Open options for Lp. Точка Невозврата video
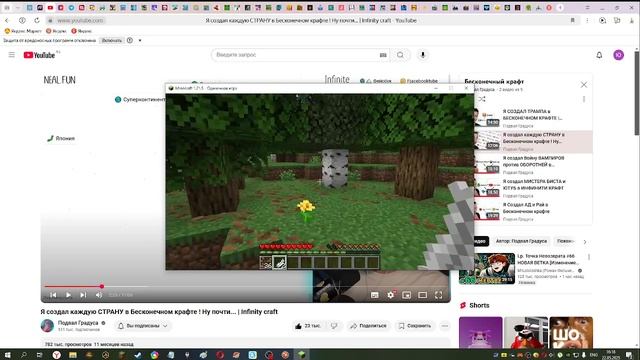 tap(589, 257)
